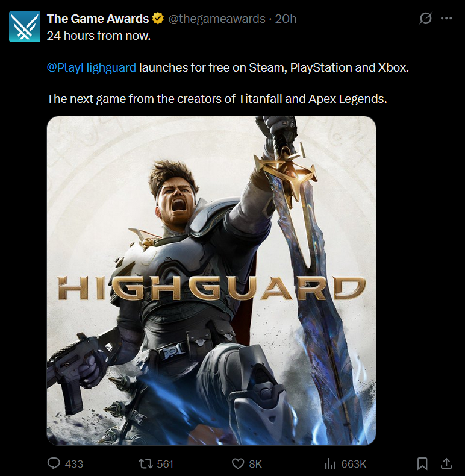Click the 663K views count

pos(354,464)
